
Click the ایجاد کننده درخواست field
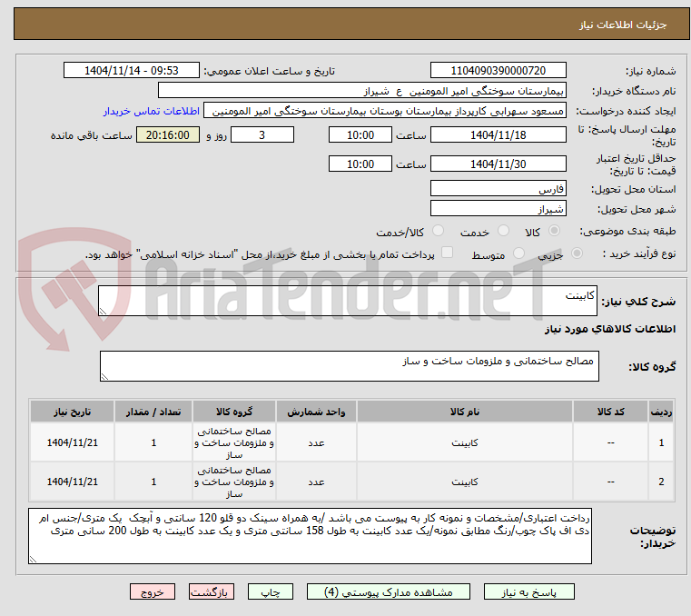[x=385, y=111]
